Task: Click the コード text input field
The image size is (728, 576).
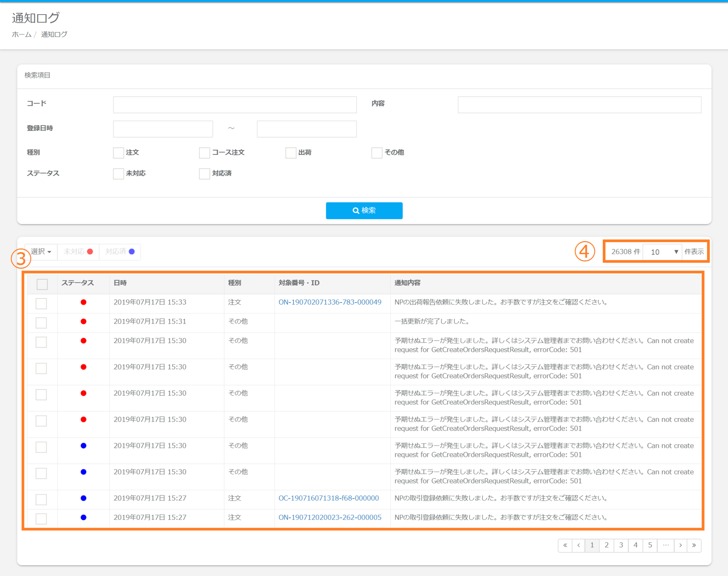Action: [x=235, y=105]
